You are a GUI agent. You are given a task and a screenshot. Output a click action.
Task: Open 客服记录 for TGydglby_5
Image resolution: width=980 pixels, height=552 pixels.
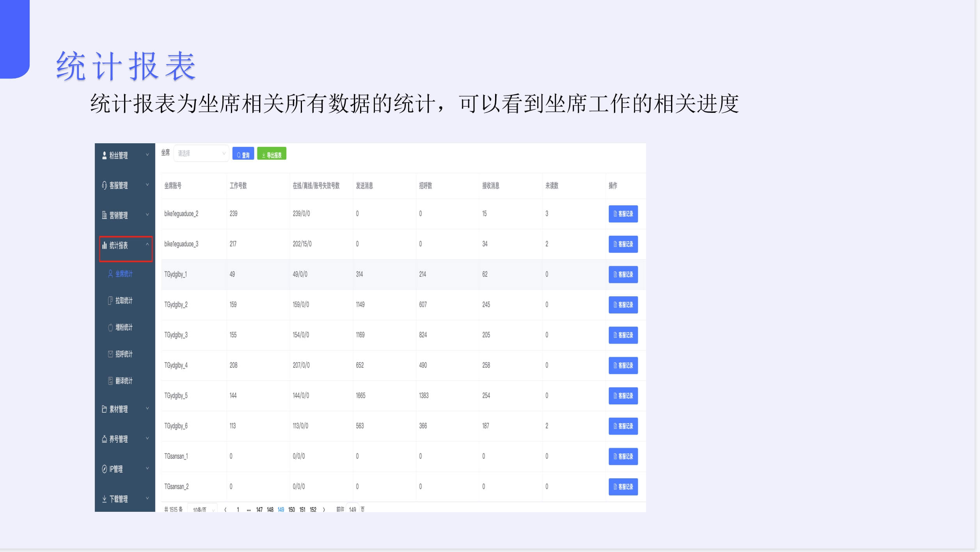623,396
